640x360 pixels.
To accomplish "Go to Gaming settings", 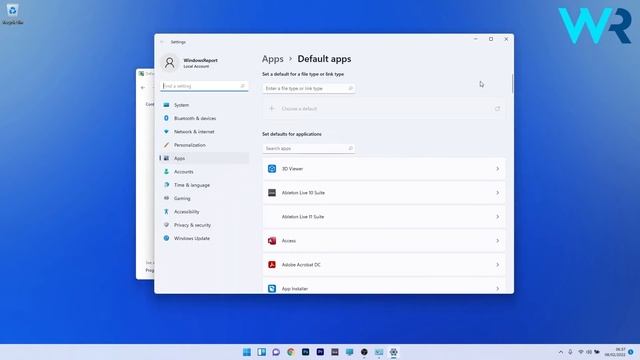I will coord(204,198).
